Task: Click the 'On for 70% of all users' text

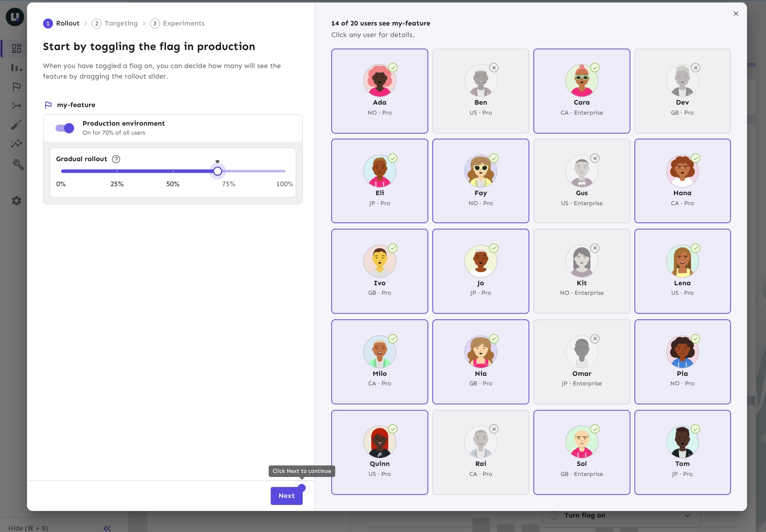Action: pyautogui.click(x=114, y=133)
